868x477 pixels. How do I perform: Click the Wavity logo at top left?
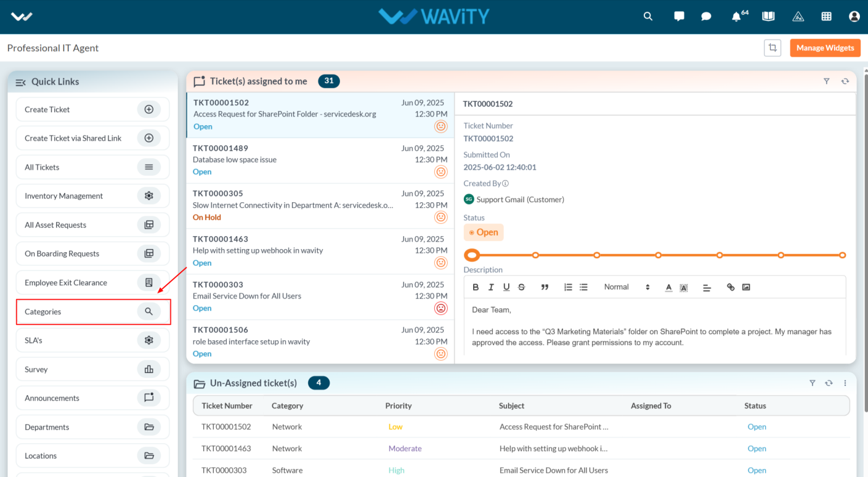coord(22,17)
